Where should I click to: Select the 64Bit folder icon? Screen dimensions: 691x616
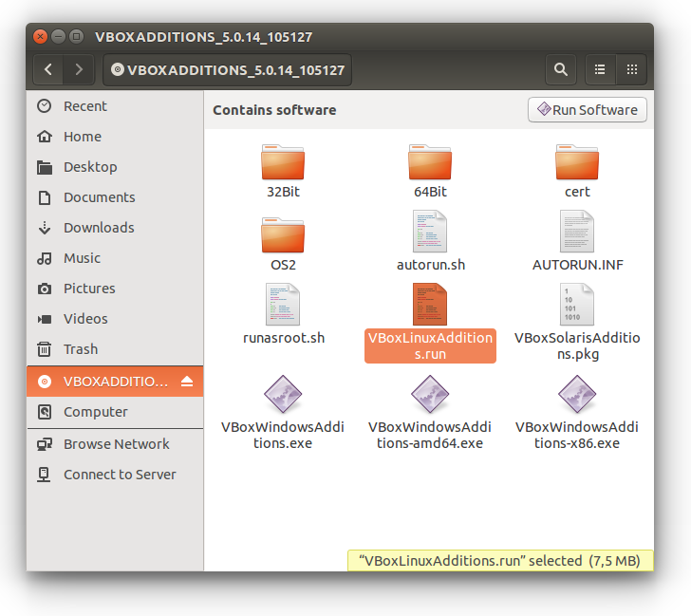pos(430,161)
